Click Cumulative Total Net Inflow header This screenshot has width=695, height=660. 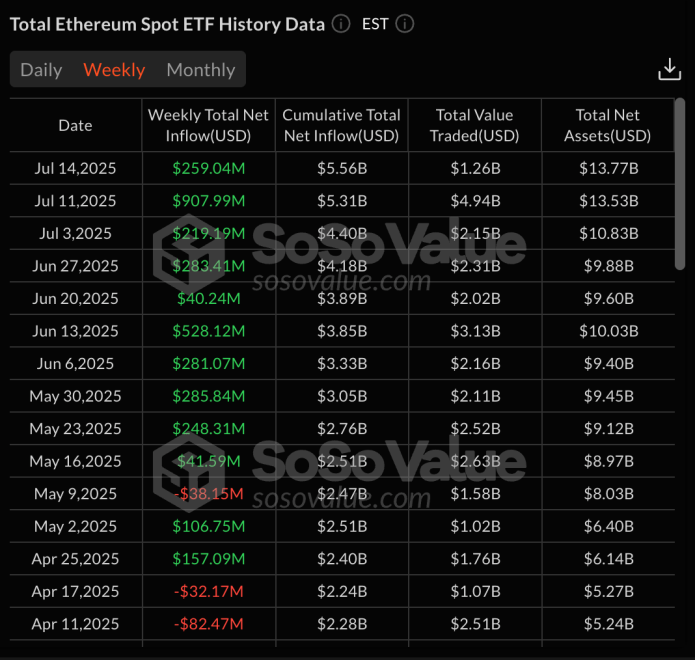[x=341, y=125]
